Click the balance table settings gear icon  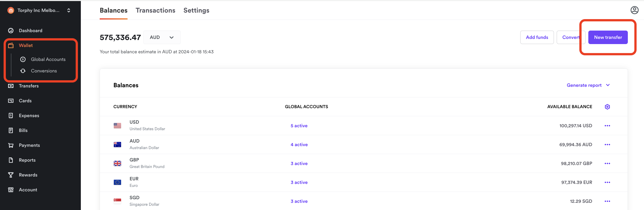[x=607, y=107]
